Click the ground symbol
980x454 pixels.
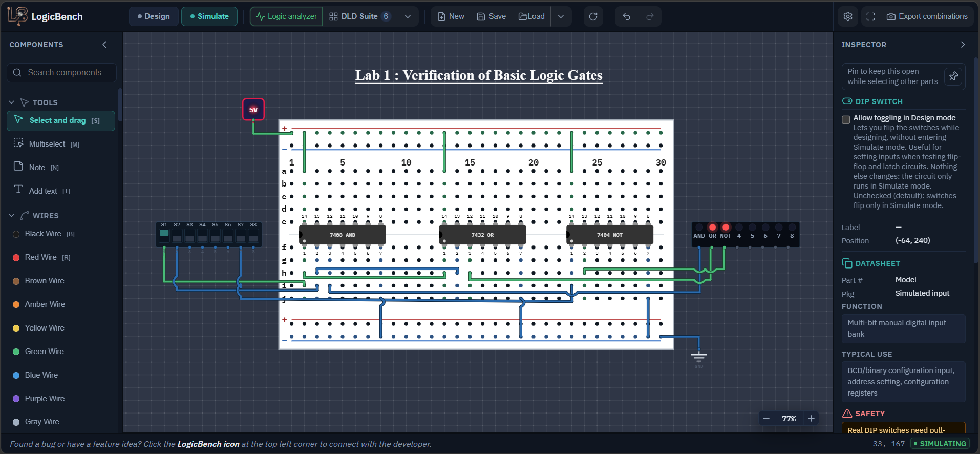click(699, 356)
